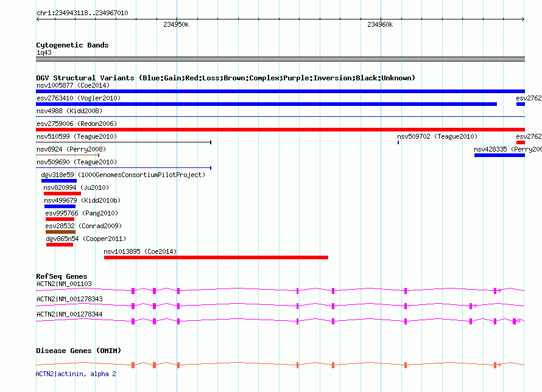Click the RefSeq Genes track title
This screenshot has height=392, width=542.
pos(62,276)
